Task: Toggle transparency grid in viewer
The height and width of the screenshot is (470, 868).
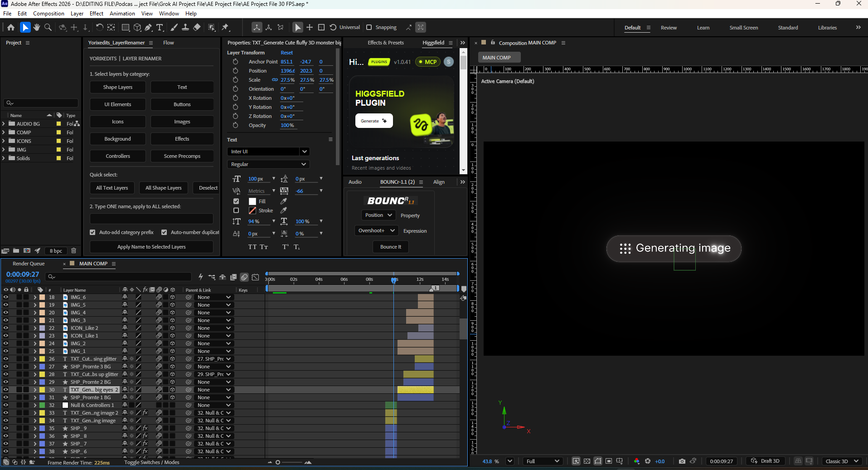Action: coord(587,461)
